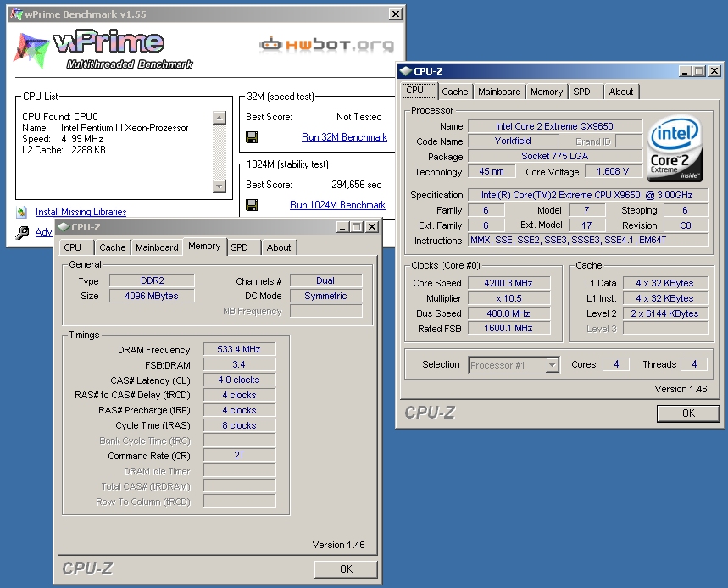Click the Code Name field Yorkfield
Viewport: 728px width, 588px height.
tap(513, 141)
